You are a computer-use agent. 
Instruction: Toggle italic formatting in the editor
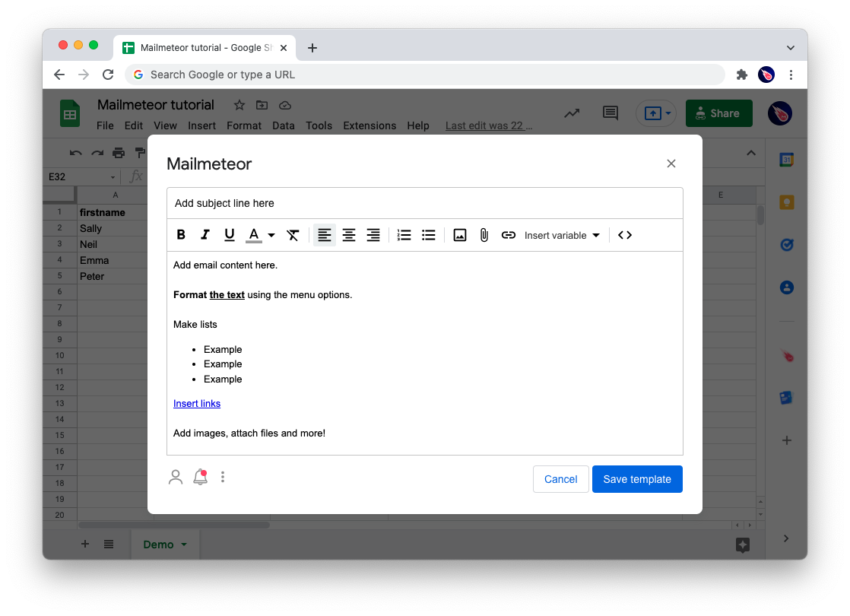pos(205,235)
